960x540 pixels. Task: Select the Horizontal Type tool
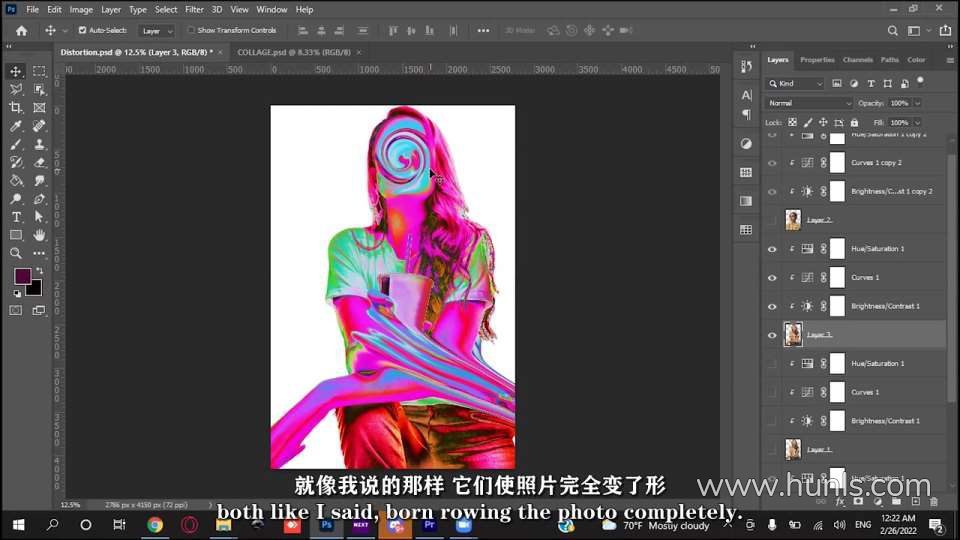[x=16, y=217]
